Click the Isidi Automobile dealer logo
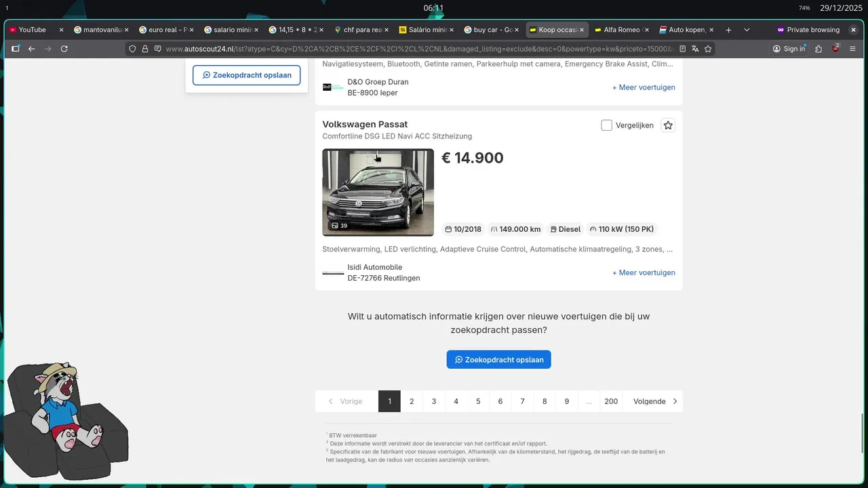Screen dimensions: 868x488 coord(333,272)
